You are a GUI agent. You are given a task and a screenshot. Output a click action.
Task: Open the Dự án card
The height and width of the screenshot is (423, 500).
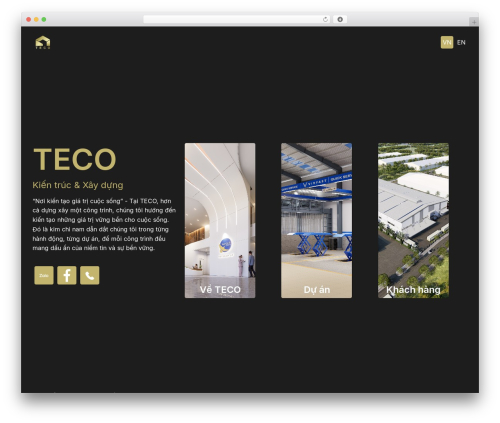316,220
